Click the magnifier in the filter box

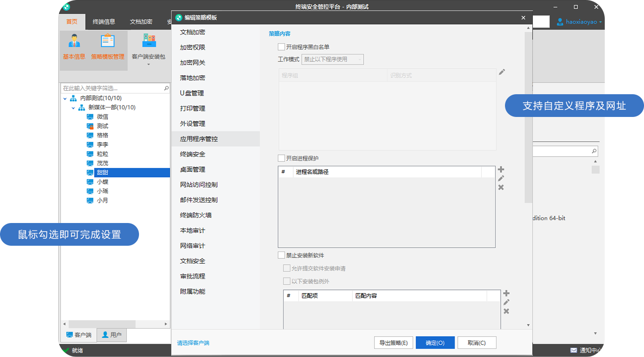166,88
